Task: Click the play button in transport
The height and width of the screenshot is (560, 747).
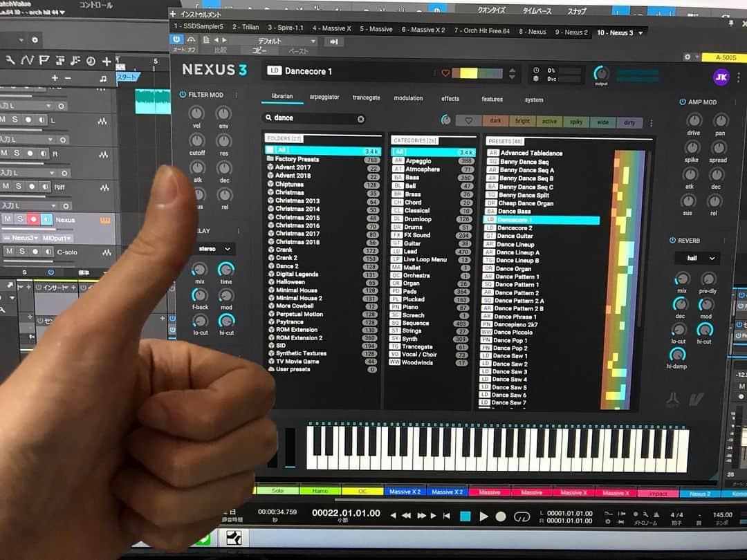Action: [483, 516]
